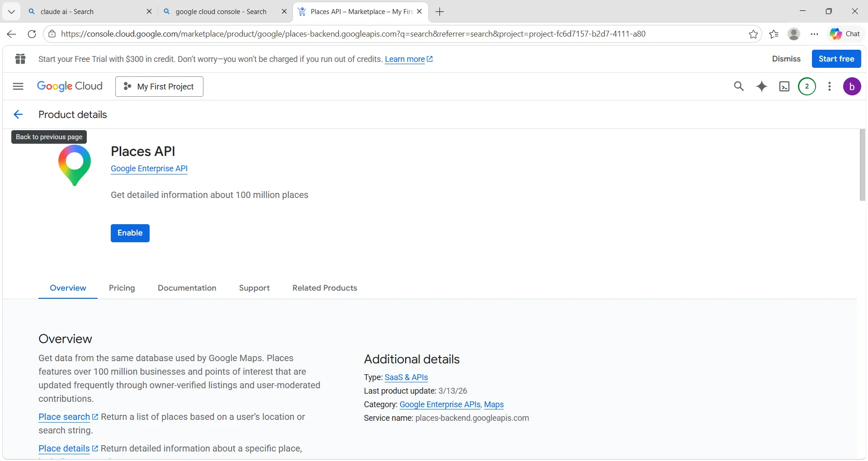Open the three-dot settings menu in console header

830,86
